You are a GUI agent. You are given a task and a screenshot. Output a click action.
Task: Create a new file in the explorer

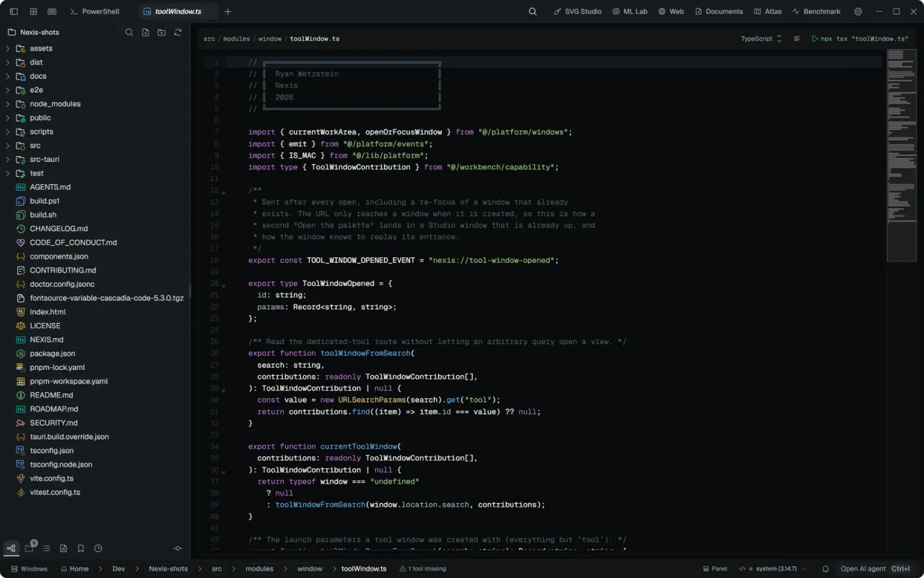[x=145, y=33]
